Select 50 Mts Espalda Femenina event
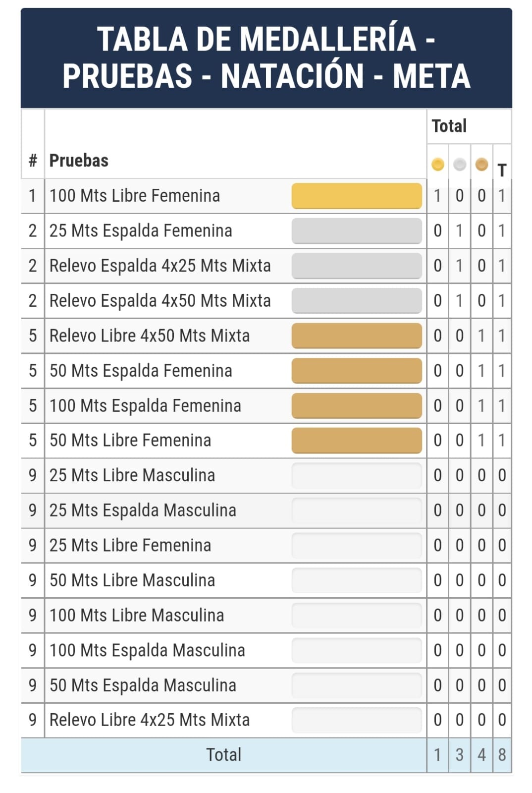The width and height of the screenshot is (532, 793). pos(141,371)
